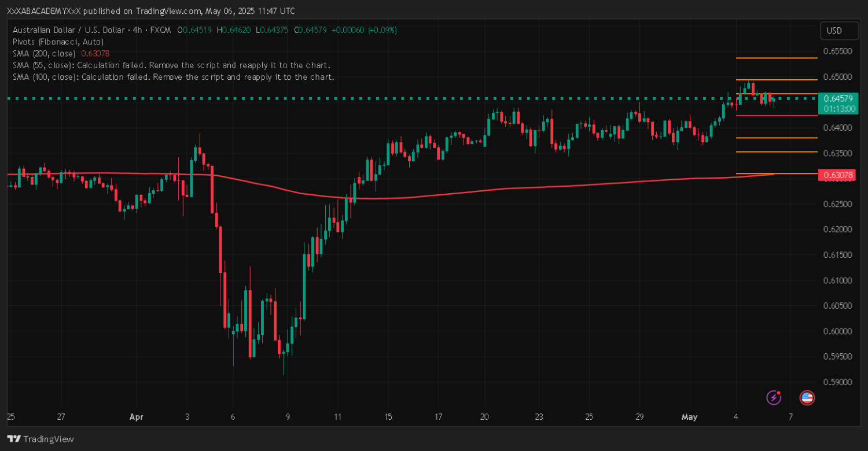Image resolution: width=868 pixels, height=451 pixels.
Task: Click the Australian Dollar / U.S. Dollar title
Action: (x=70, y=30)
